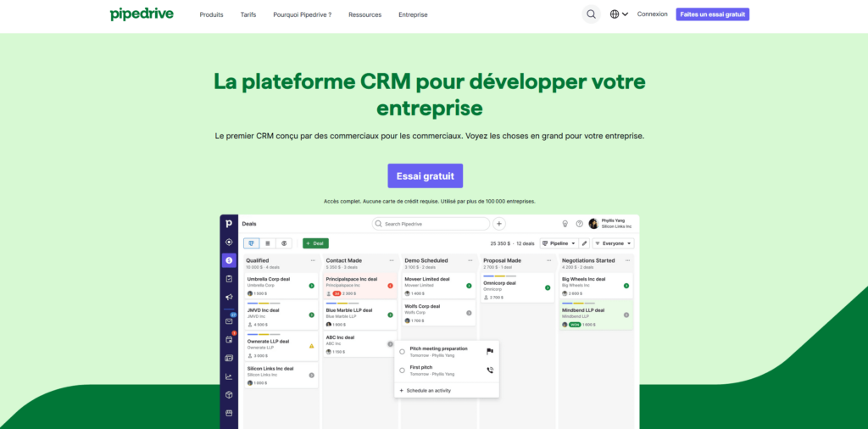
Task: Open the Mail inbox icon with 27 badge
Action: click(x=229, y=320)
